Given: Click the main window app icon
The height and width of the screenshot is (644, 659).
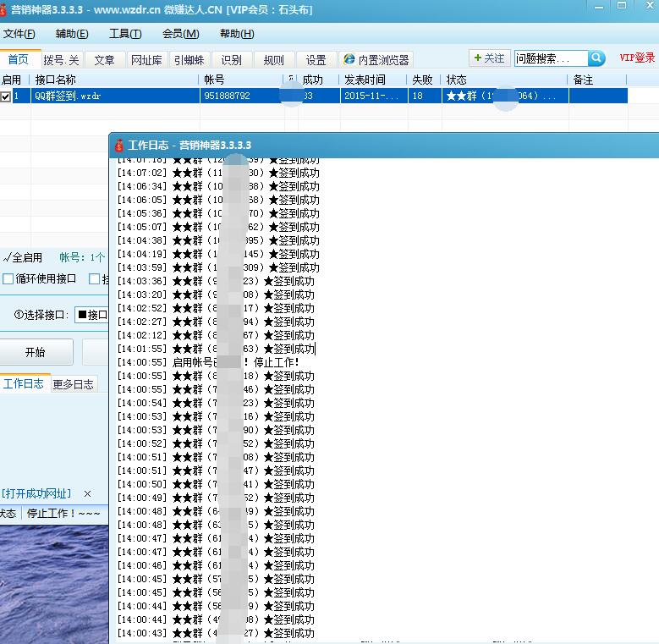Looking at the screenshot, I should click(x=3, y=8).
